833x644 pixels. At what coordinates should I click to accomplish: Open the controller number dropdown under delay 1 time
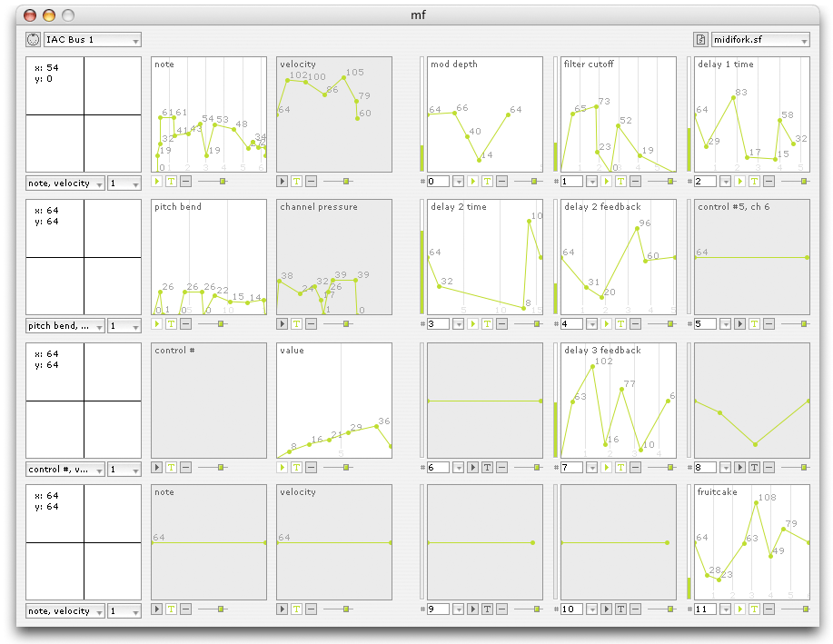click(x=725, y=182)
